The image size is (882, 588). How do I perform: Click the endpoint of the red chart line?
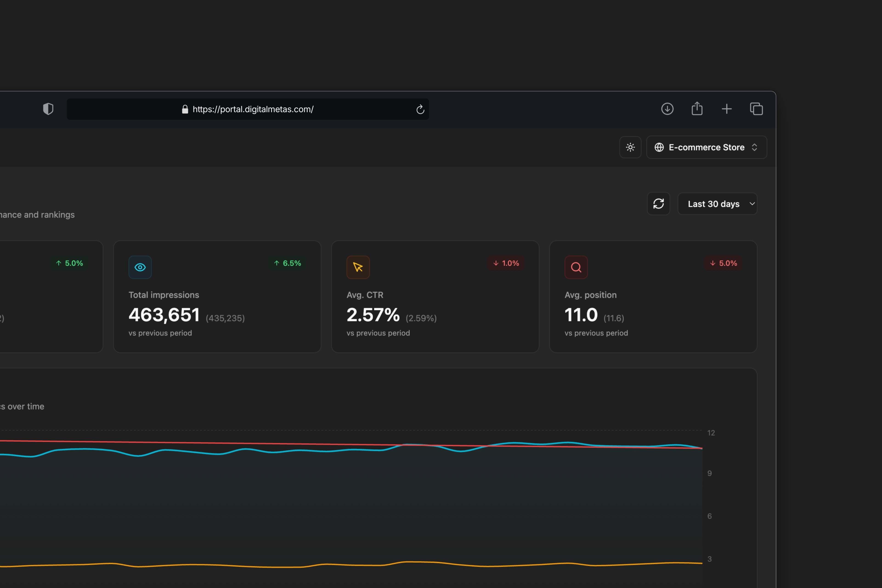(702, 448)
